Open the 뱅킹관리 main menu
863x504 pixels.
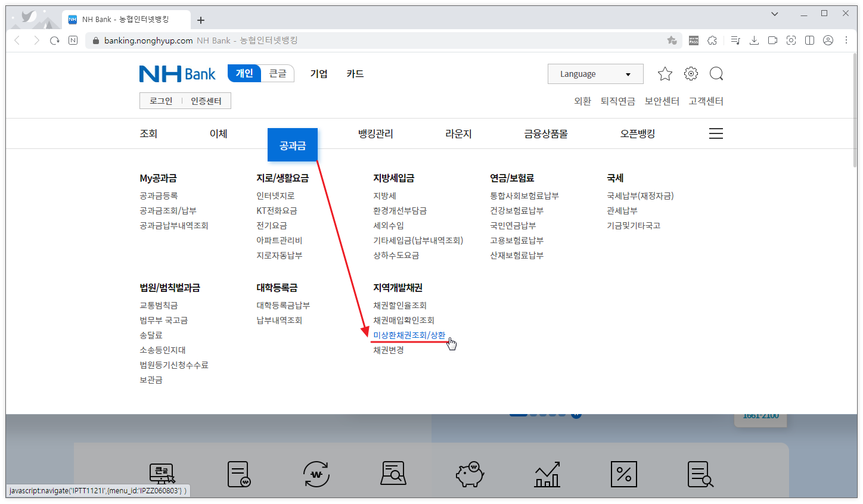[375, 133]
